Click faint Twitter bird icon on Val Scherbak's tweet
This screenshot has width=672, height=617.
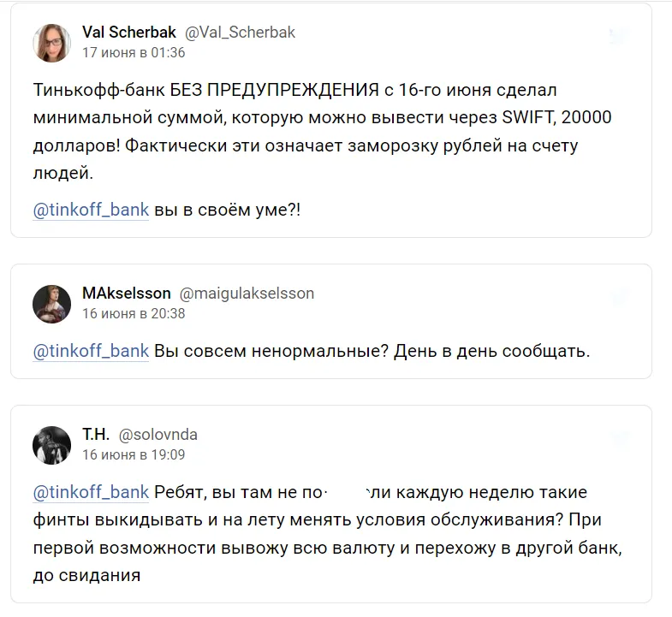(x=619, y=36)
